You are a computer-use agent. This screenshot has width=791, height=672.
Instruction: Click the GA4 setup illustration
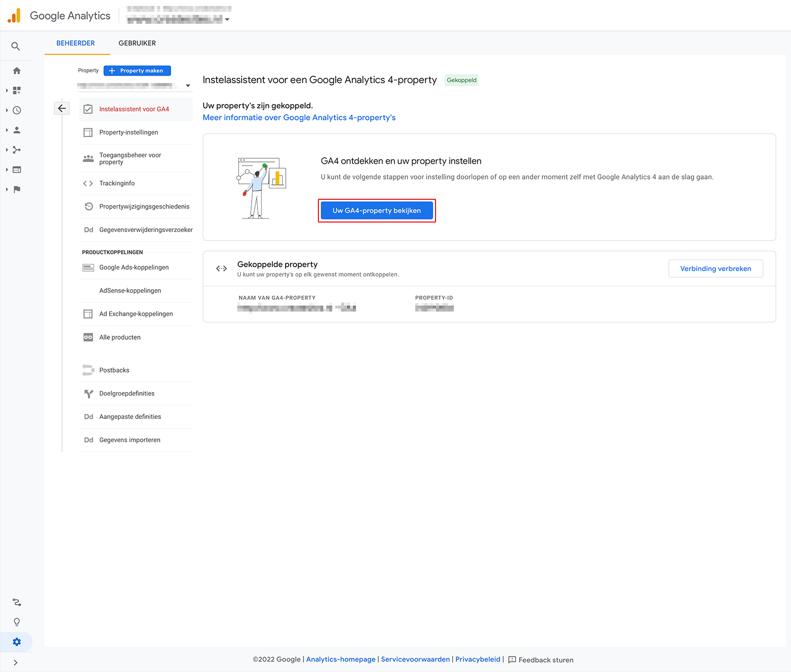pyautogui.click(x=262, y=188)
